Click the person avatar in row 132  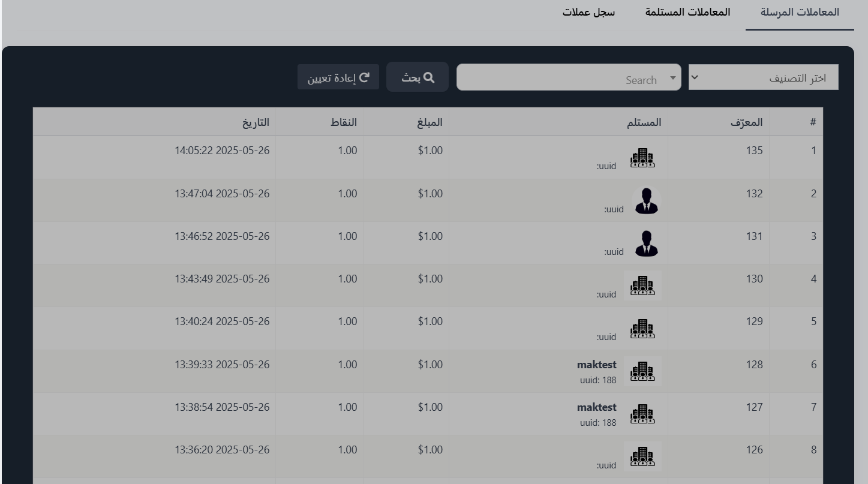[x=646, y=200]
